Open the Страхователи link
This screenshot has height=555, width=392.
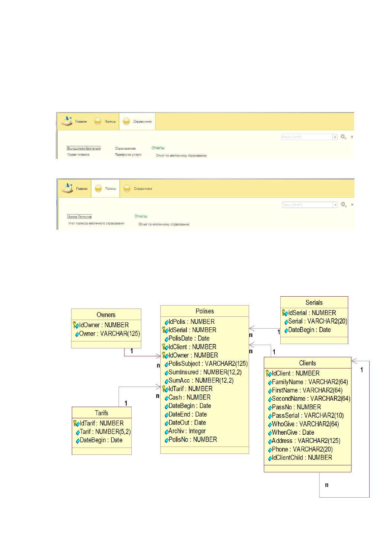coord(125,149)
